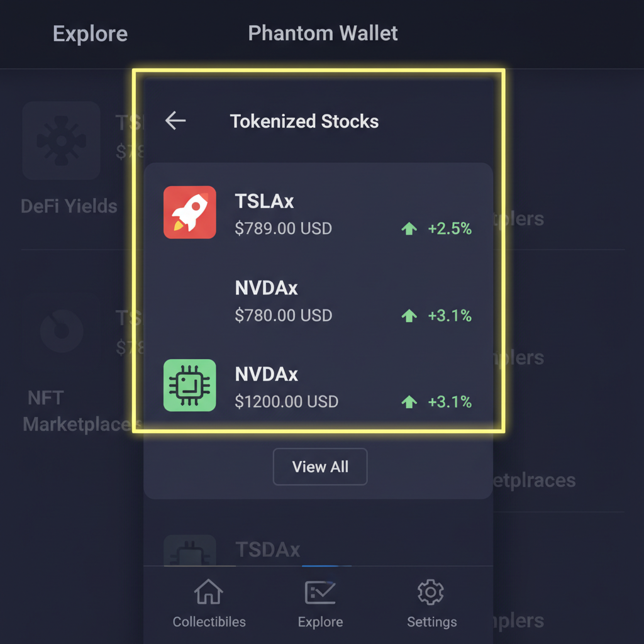Screen dimensions: 644x644
Task: Click the up-arrow beside NVDAx $1200 row
Action: pos(409,402)
